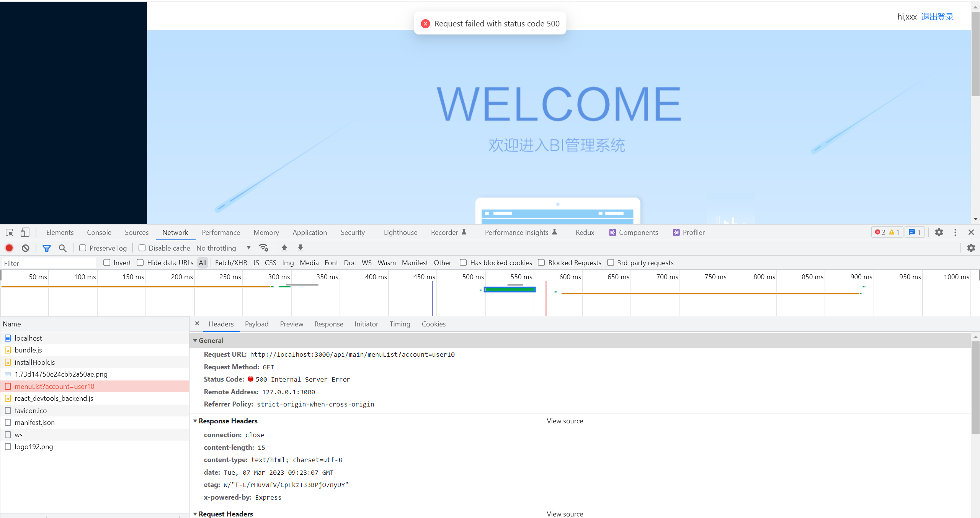
Task: Click the 退出登录 logout link
Action: click(937, 16)
